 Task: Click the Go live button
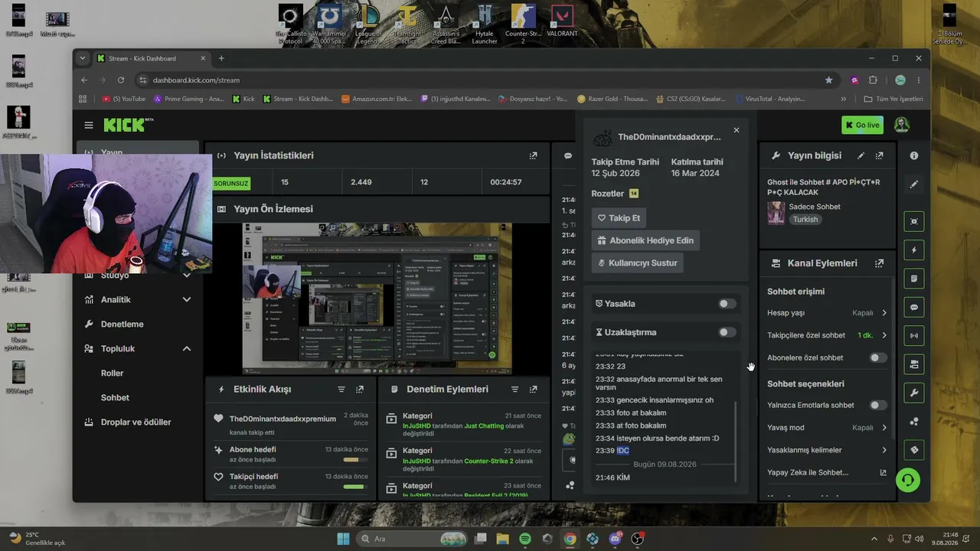(x=862, y=125)
